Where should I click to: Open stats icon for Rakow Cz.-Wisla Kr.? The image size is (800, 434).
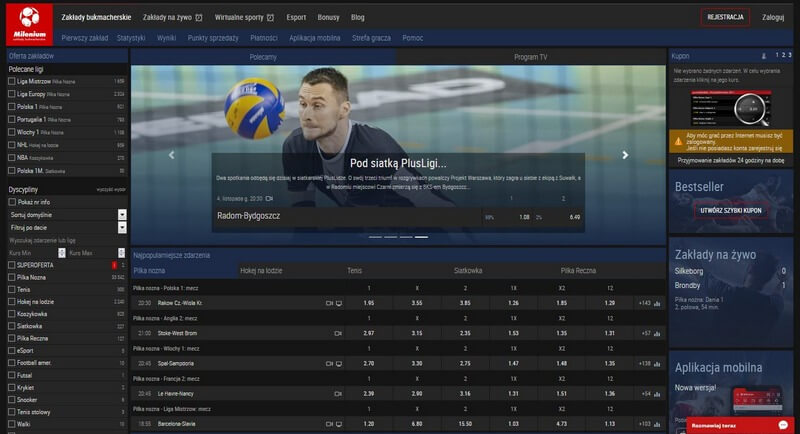(x=657, y=303)
